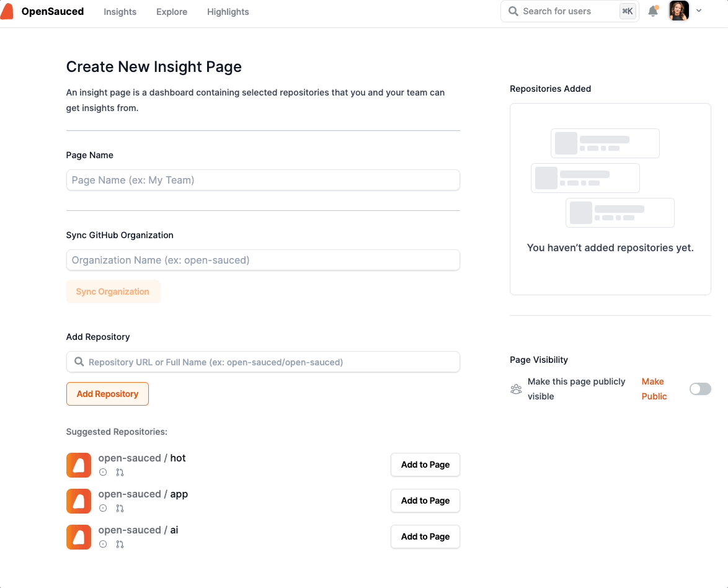Add open-sauced / hot to the page
728x588 pixels.
(425, 465)
